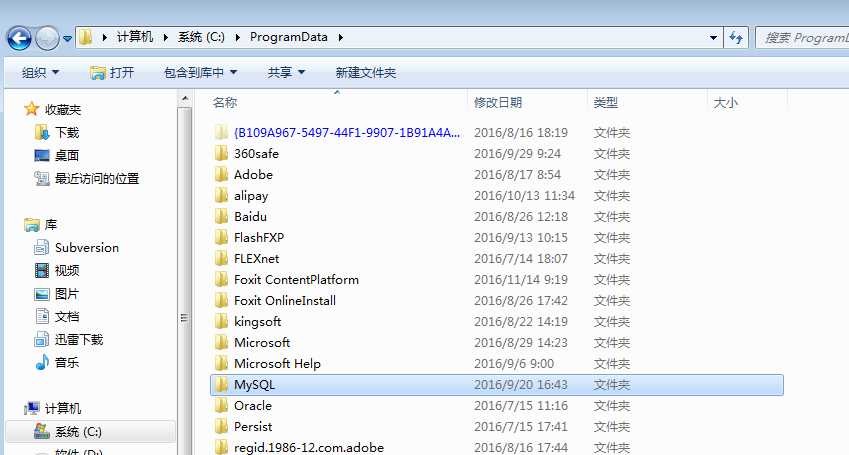Click date 2016/10/13 11:34 of alipay
The height and width of the screenshot is (455, 849).
coord(525,196)
